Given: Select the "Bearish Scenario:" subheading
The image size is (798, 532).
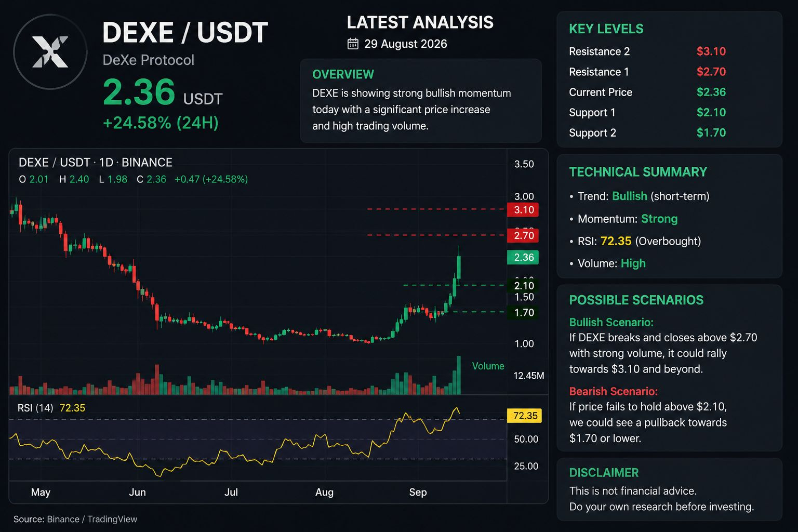Looking at the screenshot, I should pos(613,391).
